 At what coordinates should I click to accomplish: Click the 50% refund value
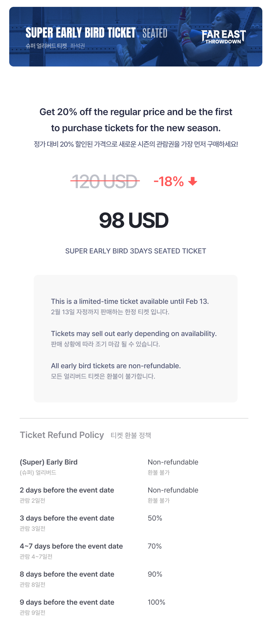pos(155,518)
